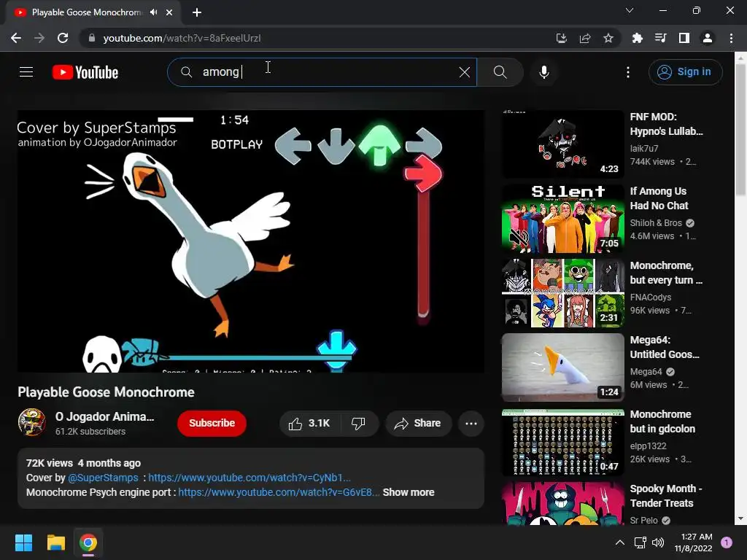Open the Silent Among Us thumbnail
This screenshot has width=747, height=560.
[562, 219]
